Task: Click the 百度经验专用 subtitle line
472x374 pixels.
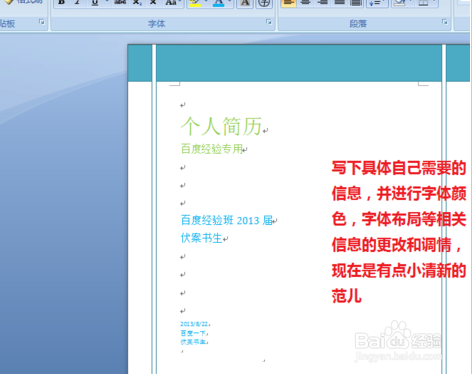Action: [212, 149]
